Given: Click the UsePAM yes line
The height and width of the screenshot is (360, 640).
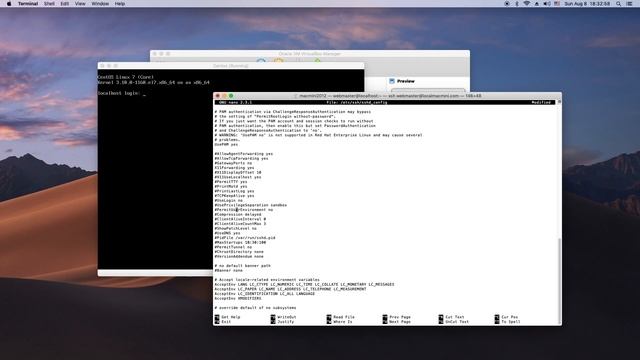Looking at the screenshot, I should click(226, 144).
